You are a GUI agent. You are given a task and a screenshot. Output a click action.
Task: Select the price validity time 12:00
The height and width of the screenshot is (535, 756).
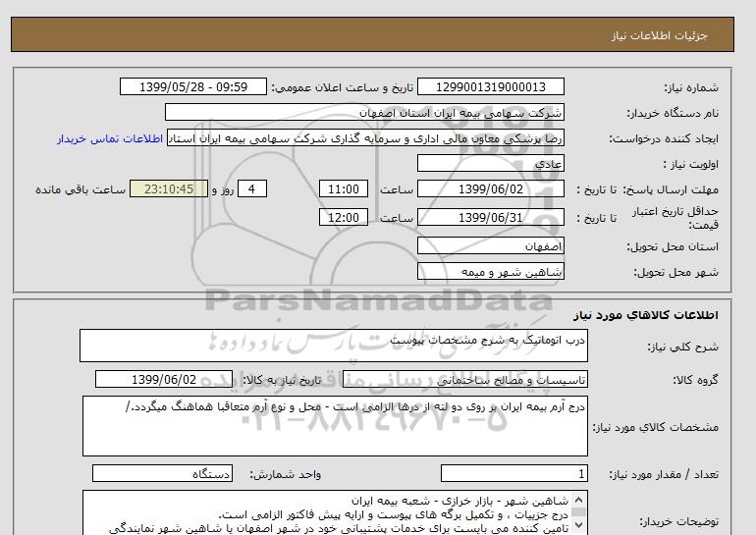[x=344, y=218]
